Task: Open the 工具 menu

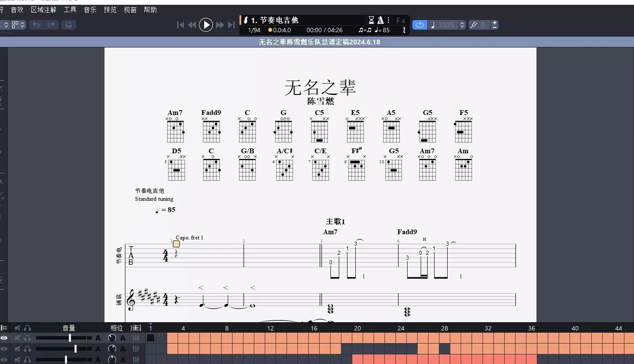Action: (x=70, y=10)
